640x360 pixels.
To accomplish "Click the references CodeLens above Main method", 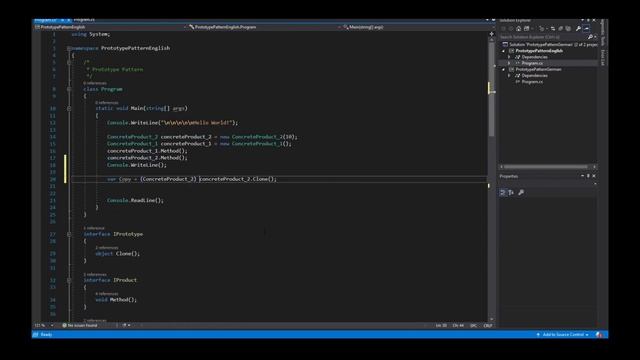I will [107, 103].
